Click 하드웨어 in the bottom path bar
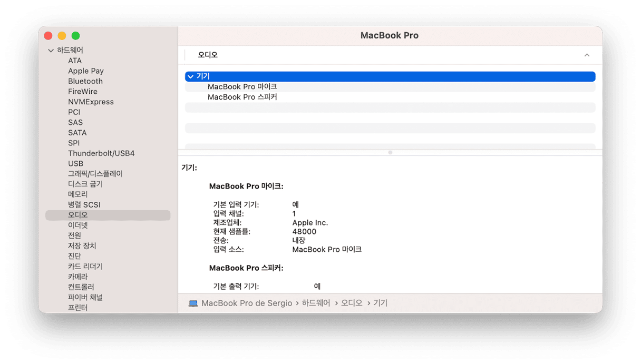641x364 pixels. [316, 303]
